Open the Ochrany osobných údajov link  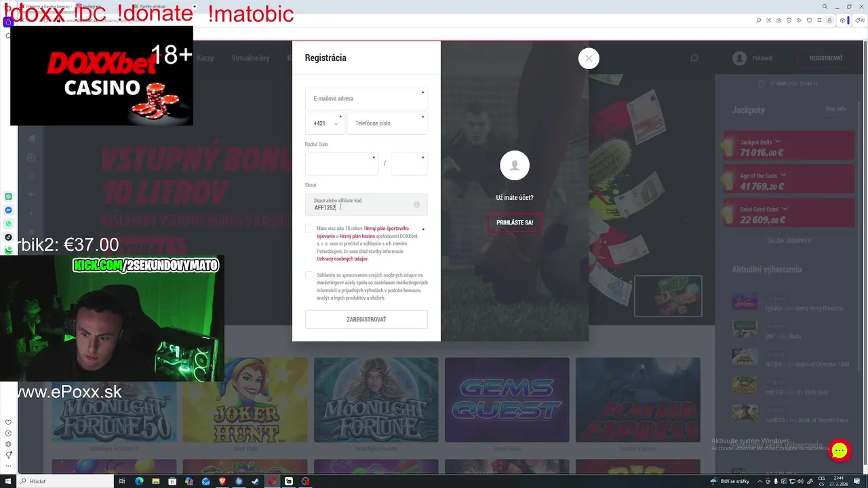342,259
